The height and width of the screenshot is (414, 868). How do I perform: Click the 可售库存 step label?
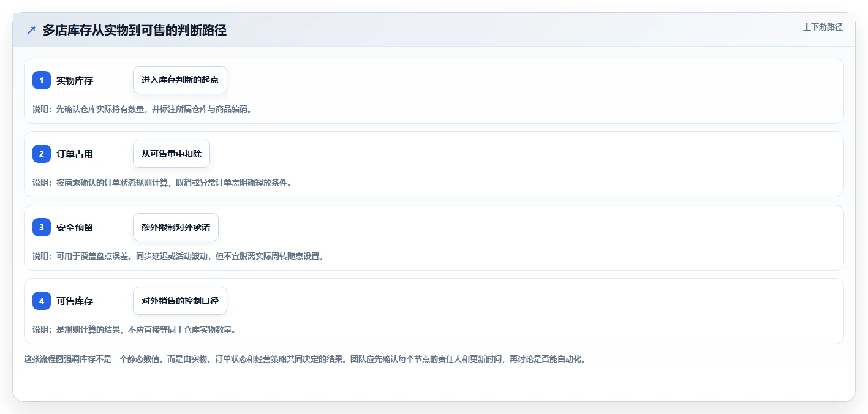point(75,301)
